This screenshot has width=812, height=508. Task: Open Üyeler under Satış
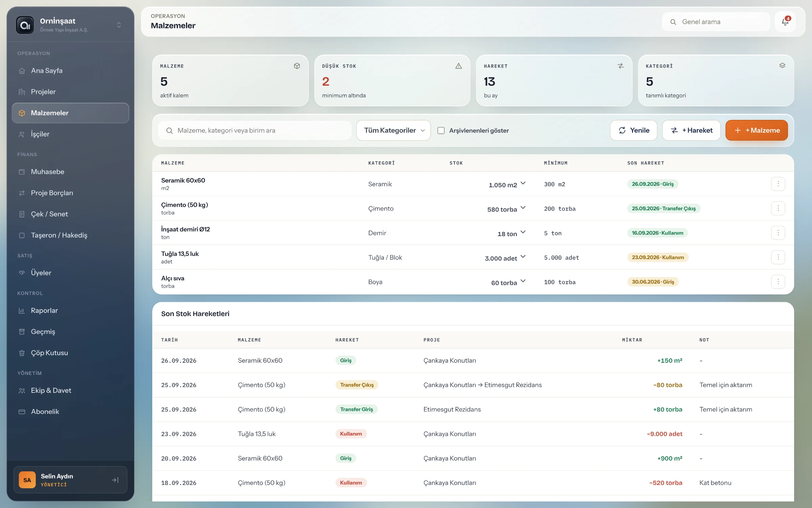coord(70,273)
